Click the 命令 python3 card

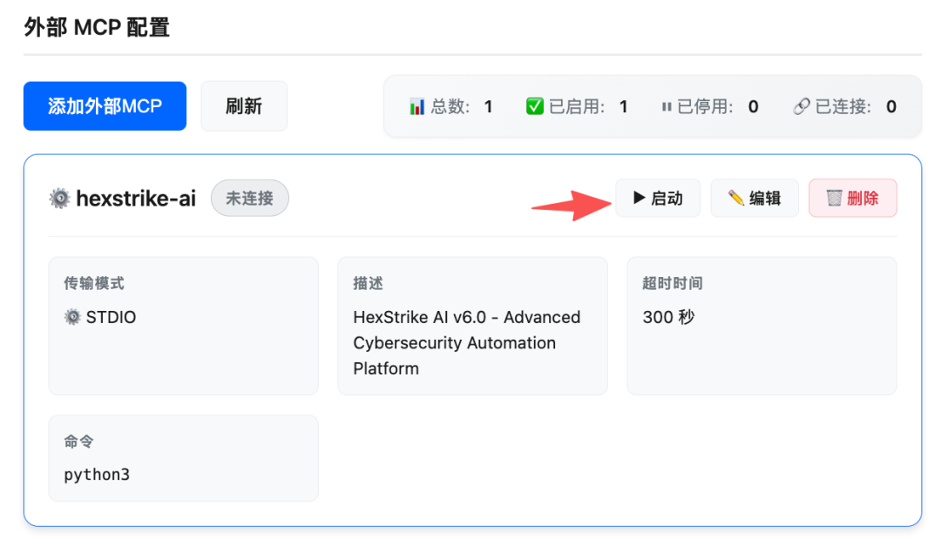pos(184,458)
